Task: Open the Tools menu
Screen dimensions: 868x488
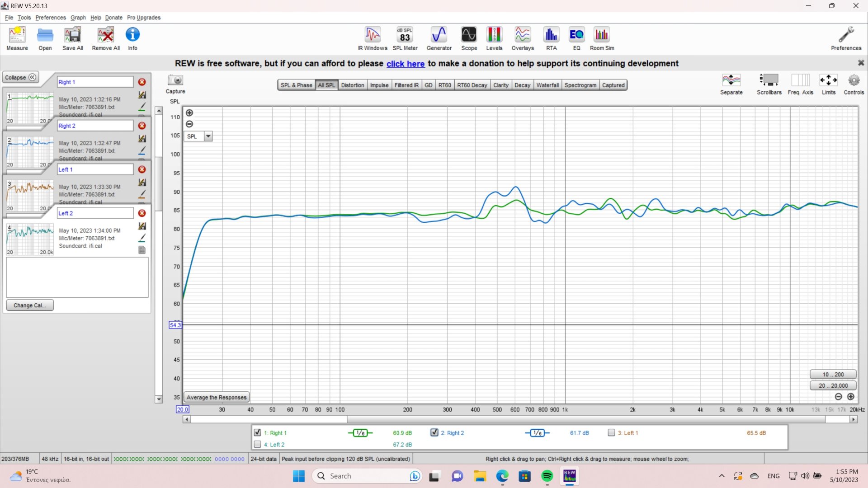Action: 24,18
